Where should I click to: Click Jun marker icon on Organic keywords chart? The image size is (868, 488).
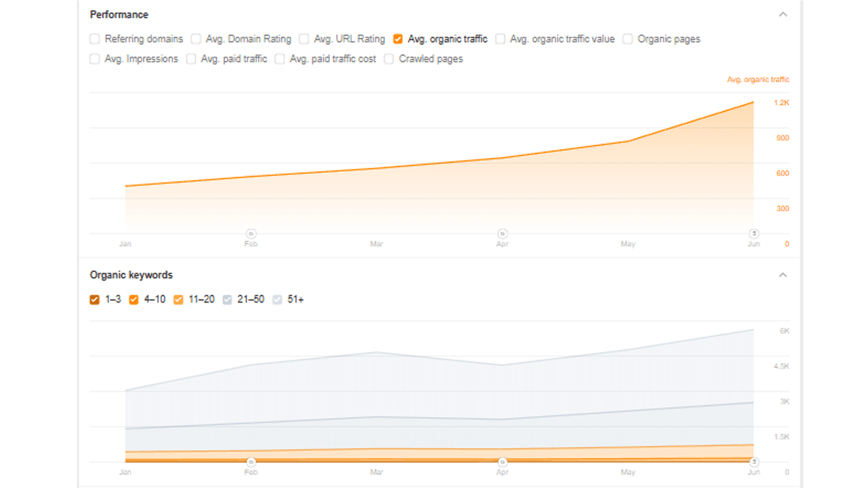pos(754,462)
